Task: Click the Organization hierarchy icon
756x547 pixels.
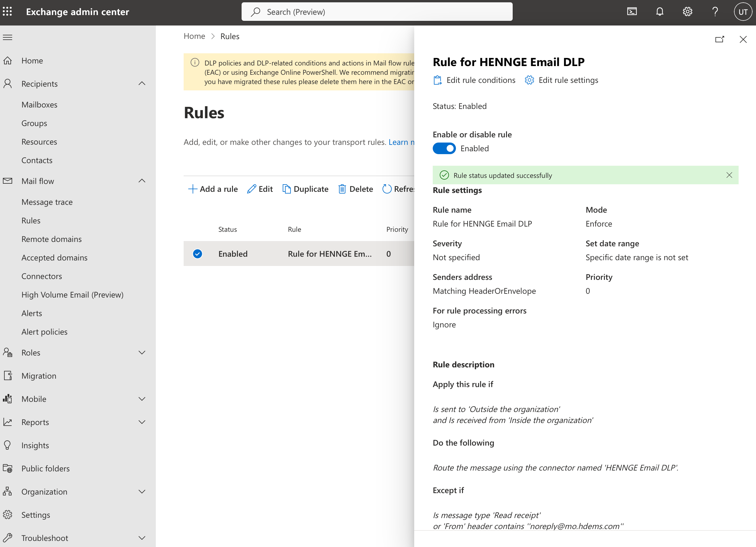Action: click(7, 491)
